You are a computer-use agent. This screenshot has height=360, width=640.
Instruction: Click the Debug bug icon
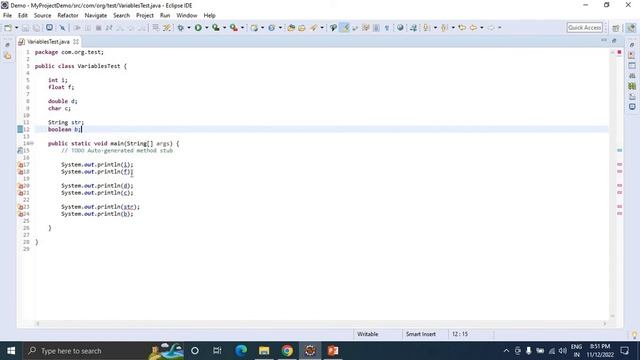180,28
